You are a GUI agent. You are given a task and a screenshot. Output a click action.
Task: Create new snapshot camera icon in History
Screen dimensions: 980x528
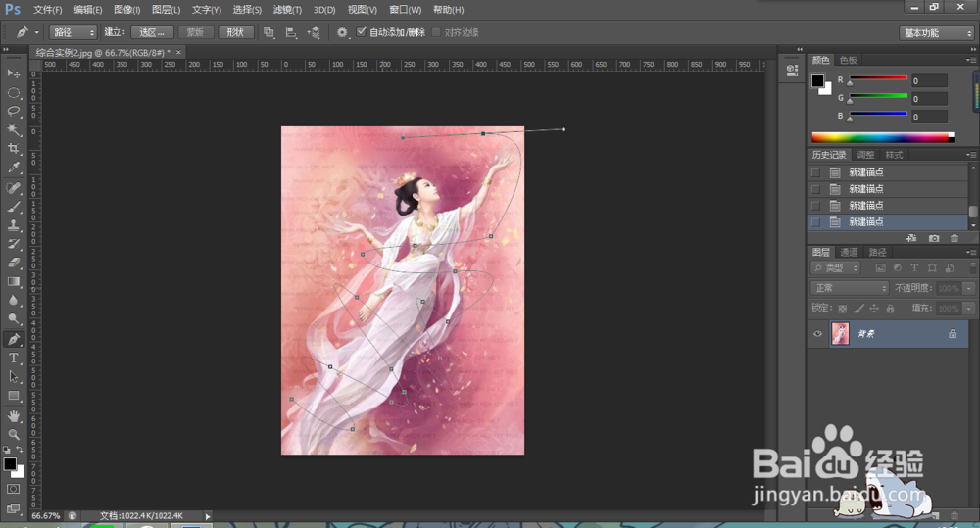[x=934, y=238]
